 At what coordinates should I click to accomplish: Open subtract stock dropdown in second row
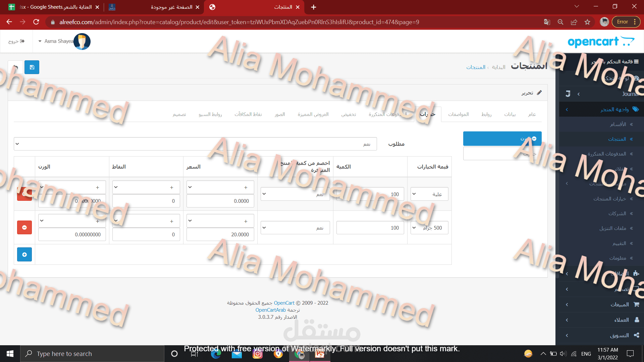point(295,228)
